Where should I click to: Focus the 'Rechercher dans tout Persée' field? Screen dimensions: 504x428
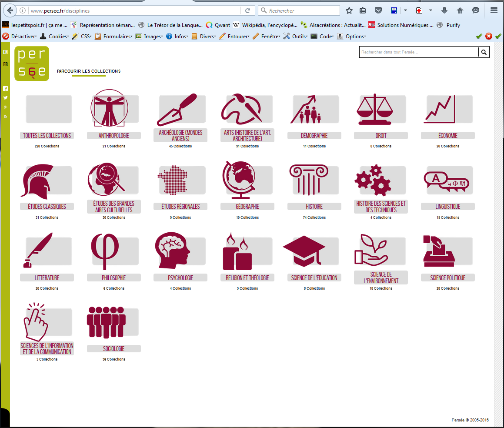(418, 52)
